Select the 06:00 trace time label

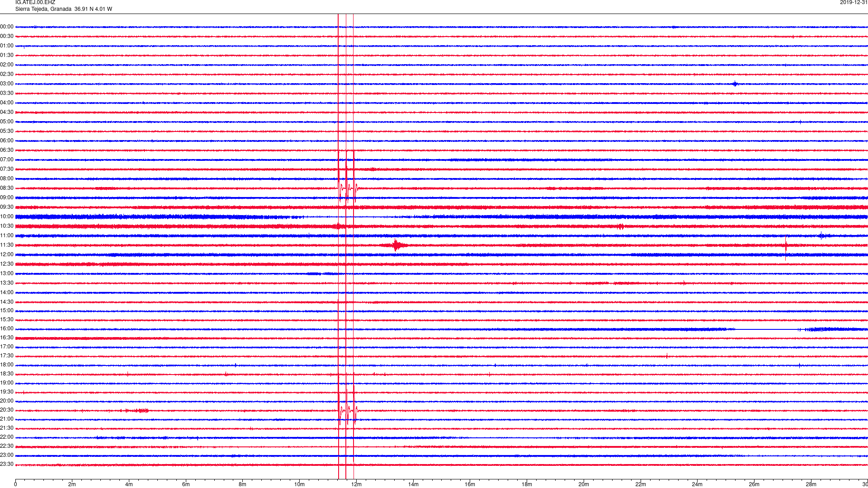click(7, 141)
